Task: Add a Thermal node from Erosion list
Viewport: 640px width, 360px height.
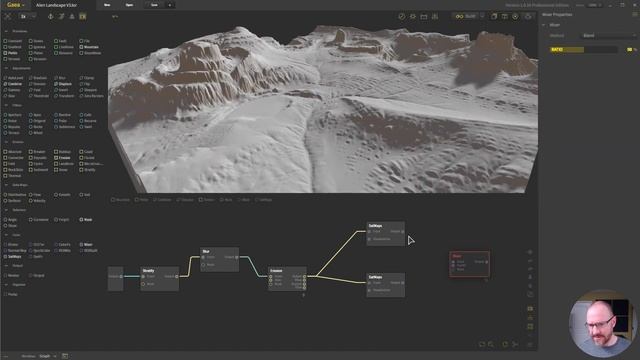Action: tap(13, 176)
